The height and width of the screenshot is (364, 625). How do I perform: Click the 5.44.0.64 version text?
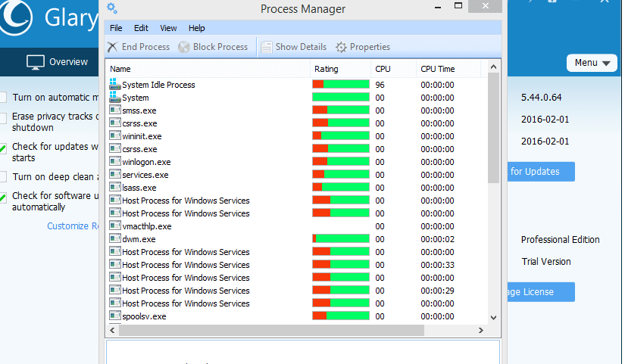(542, 98)
